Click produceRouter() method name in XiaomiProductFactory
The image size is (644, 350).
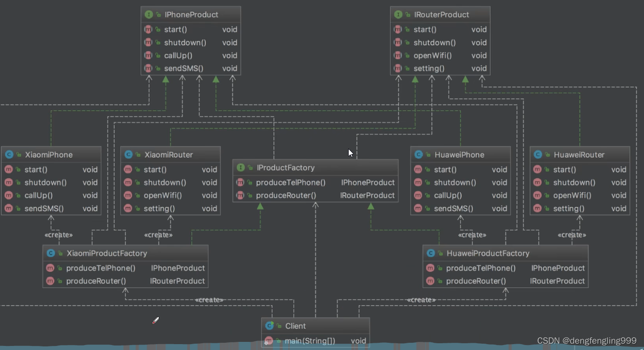coord(96,281)
